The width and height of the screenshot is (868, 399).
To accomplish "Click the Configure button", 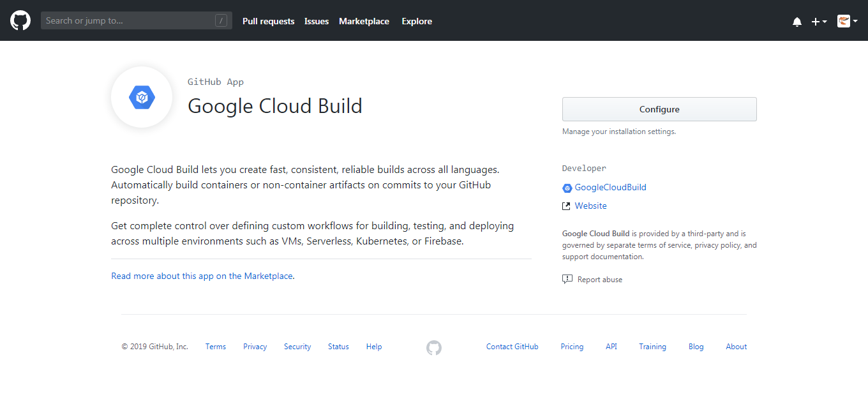I will click(x=659, y=109).
